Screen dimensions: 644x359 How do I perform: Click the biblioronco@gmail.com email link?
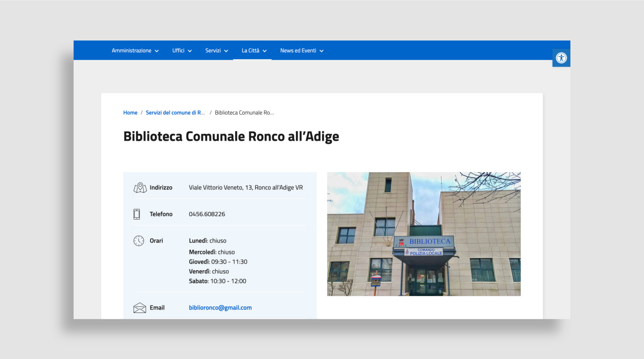[220, 308]
